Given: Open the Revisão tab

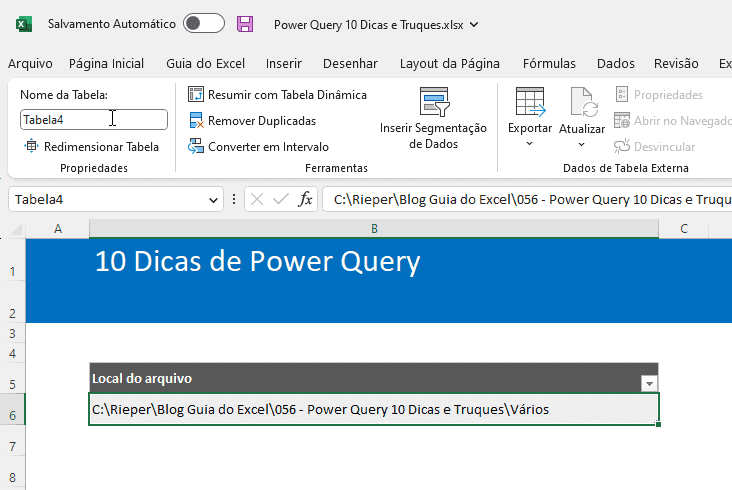Looking at the screenshot, I should [676, 63].
